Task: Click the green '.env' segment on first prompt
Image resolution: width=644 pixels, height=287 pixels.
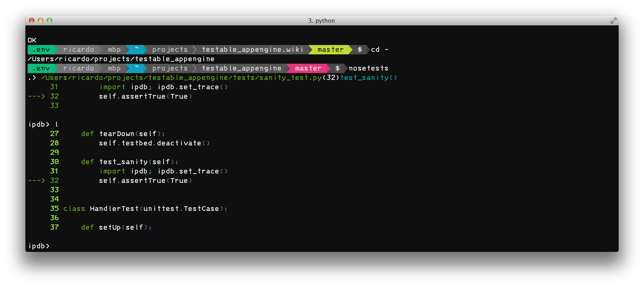Action: tap(41, 49)
